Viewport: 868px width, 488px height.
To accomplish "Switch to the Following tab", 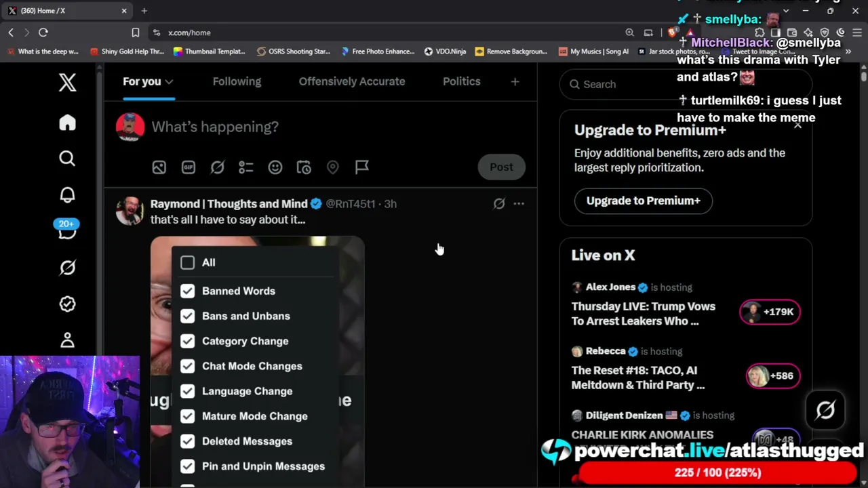I will (x=237, y=81).
